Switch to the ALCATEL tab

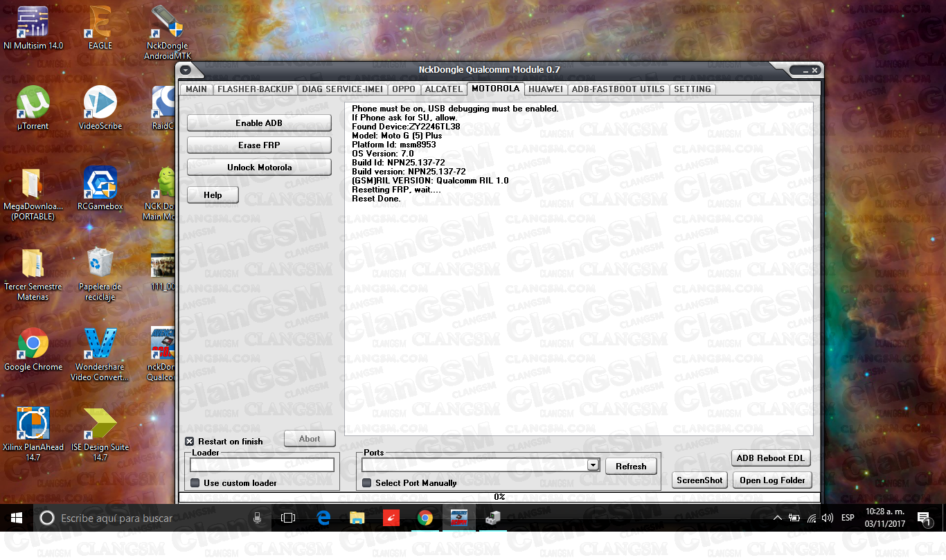[444, 89]
